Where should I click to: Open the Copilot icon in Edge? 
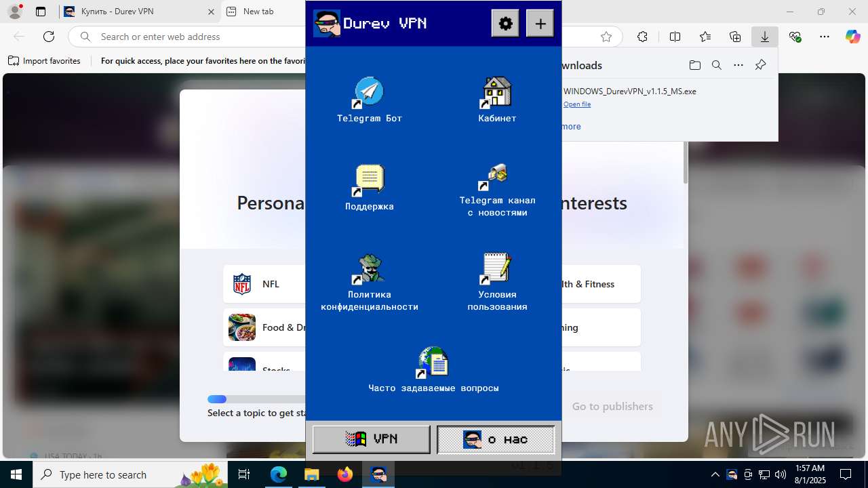click(x=853, y=37)
